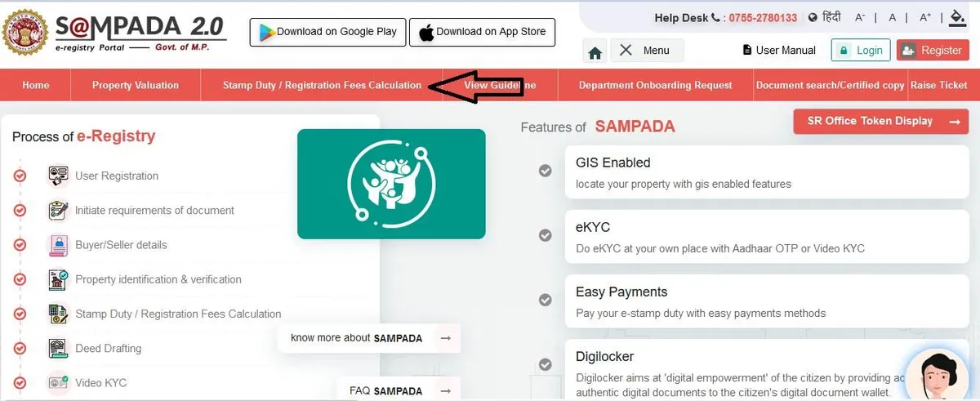Expand know more about SAMPADA arrow
This screenshot has height=401, width=980.
(x=445, y=338)
